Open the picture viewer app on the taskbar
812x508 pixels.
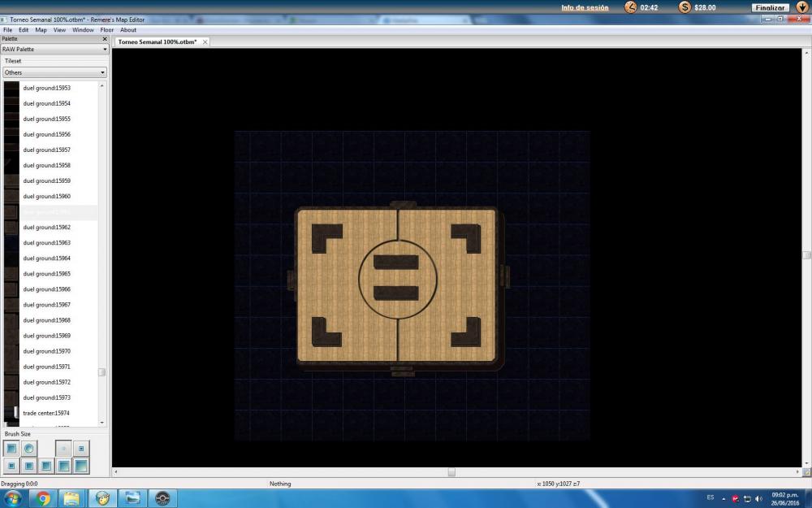132,499
